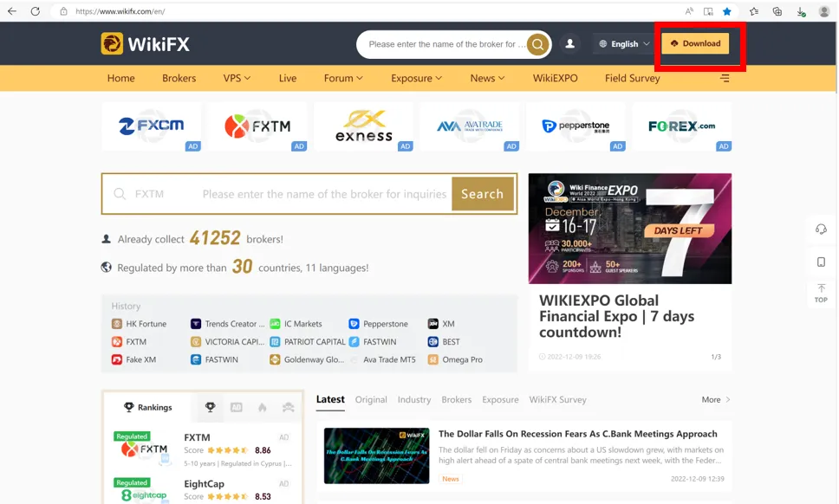Viewport: 839px width, 504px height.
Task: Open Pepperstone from History list
Action: [378, 324]
